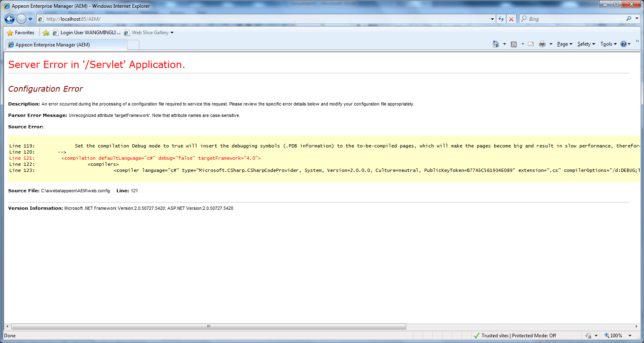Image resolution: width=644 pixels, height=343 pixels.
Task: Open the search provider options dropdown
Action: pyautogui.click(x=637, y=19)
